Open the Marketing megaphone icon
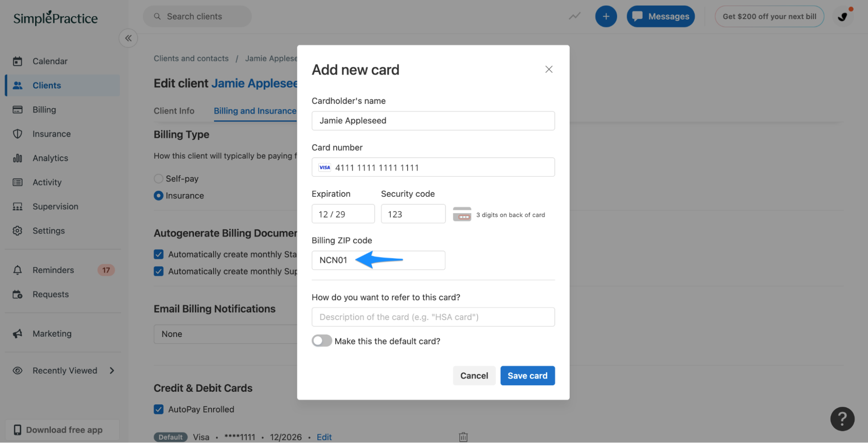The width and height of the screenshot is (868, 443). pos(17,334)
